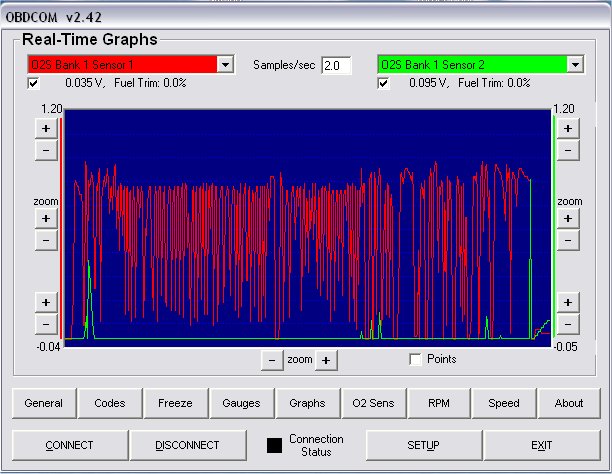Open the O2 Sens page
Viewport: 612px width, 474px height.
click(372, 403)
